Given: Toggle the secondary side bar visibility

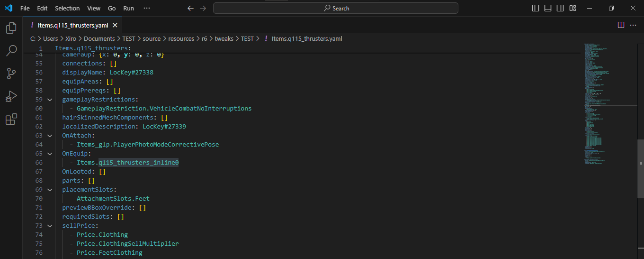Looking at the screenshot, I should click(560, 8).
